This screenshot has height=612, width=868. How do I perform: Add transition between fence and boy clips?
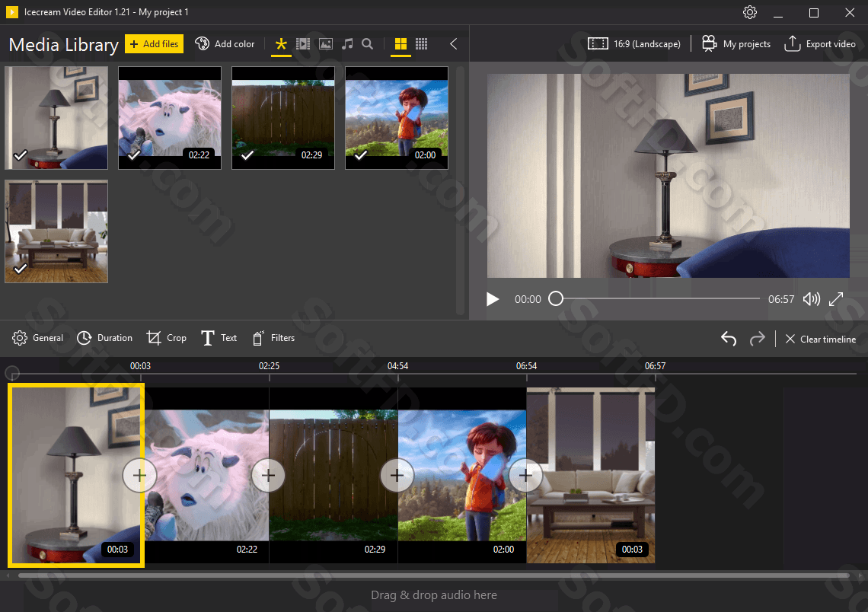click(397, 475)
